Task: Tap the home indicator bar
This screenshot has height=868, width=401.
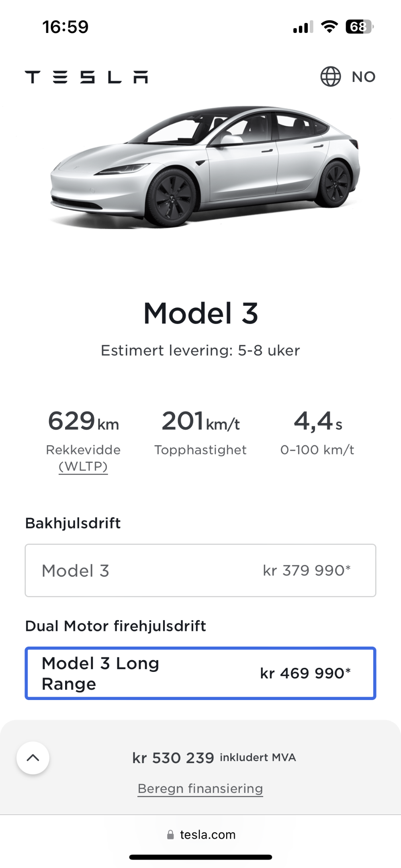Action: [200, 857]
